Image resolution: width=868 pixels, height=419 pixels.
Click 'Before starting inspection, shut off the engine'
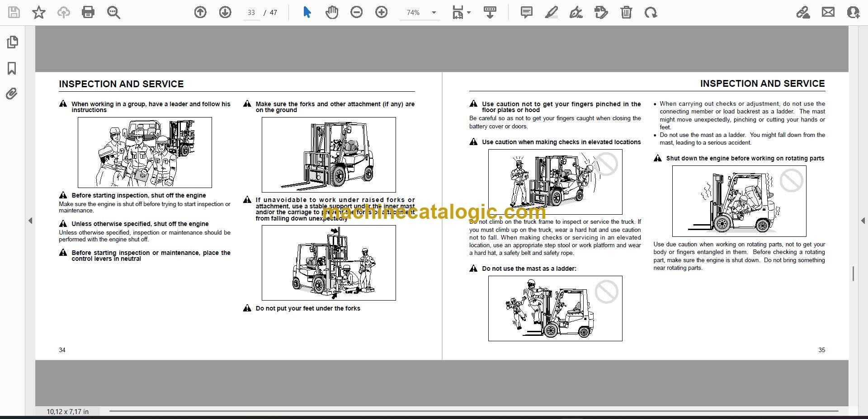click(x=138, y=195)
